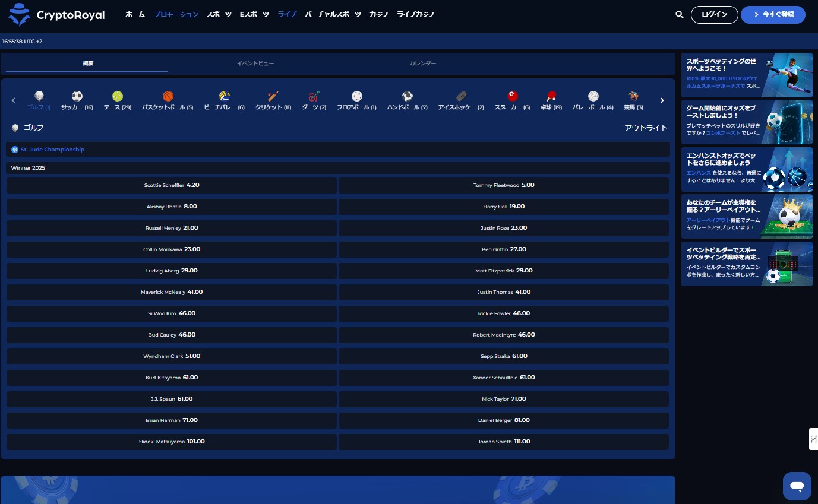This screenshot has height=504, width=818.
Task: Show previous sports with left arrow
Action: point(14,100)
